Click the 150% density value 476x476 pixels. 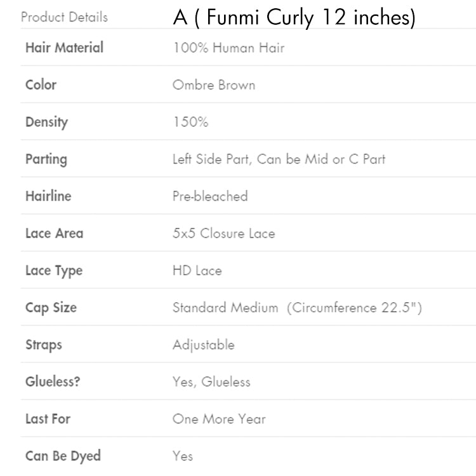190,122
